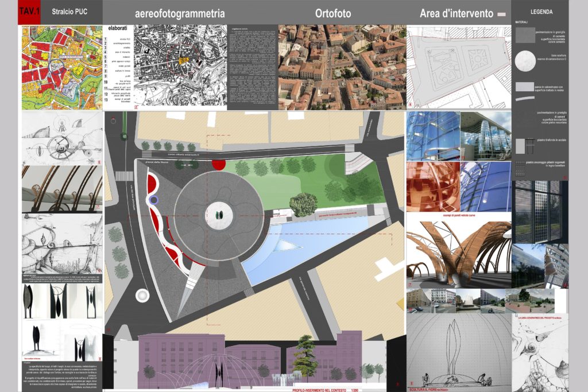Click the "Ortofoto" heading
Image resolution: width=588 pixels, height=392 pixels.
[333, 14]
